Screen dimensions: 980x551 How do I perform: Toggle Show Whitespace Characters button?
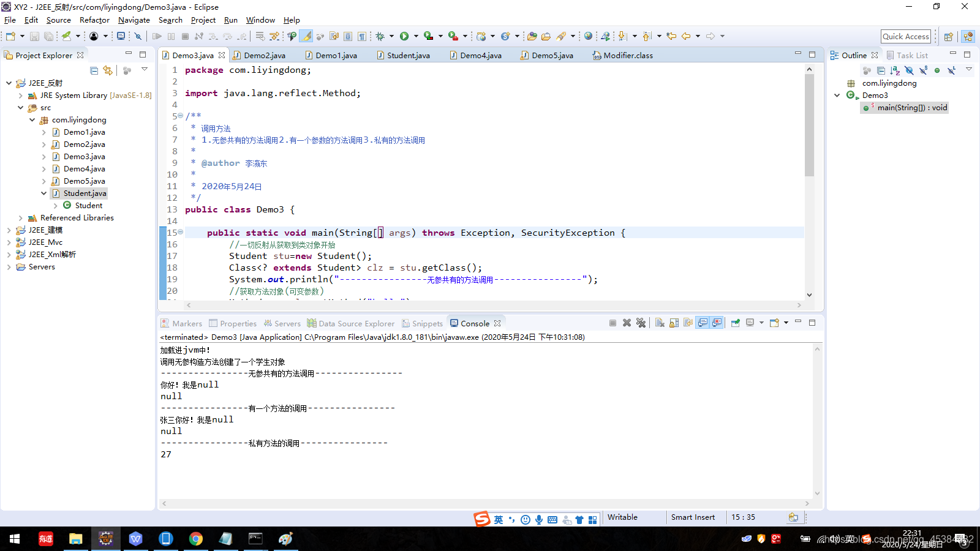tap(362, 36)
